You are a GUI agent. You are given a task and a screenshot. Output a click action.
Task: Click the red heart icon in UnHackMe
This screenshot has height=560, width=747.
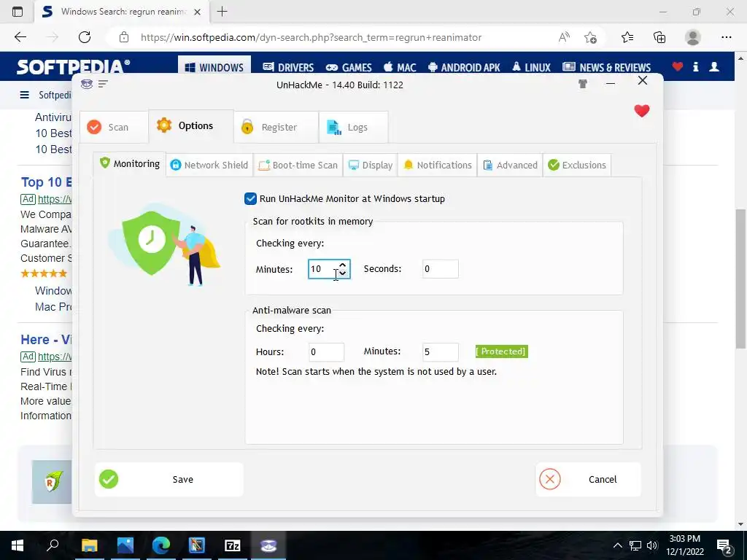pyautogui.click(x=642, y=111)
